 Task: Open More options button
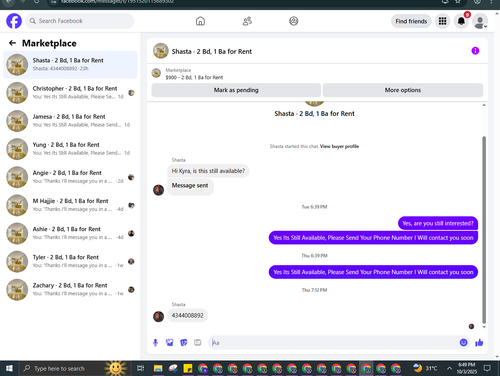(403, 90)
